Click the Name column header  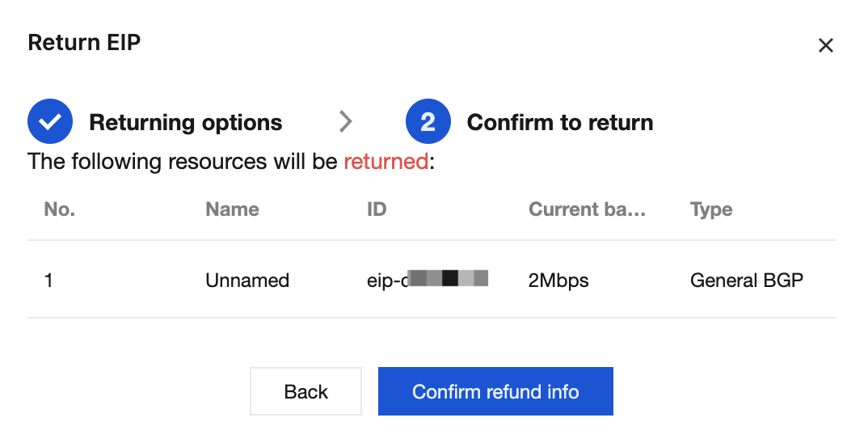[x=232, y=209]
